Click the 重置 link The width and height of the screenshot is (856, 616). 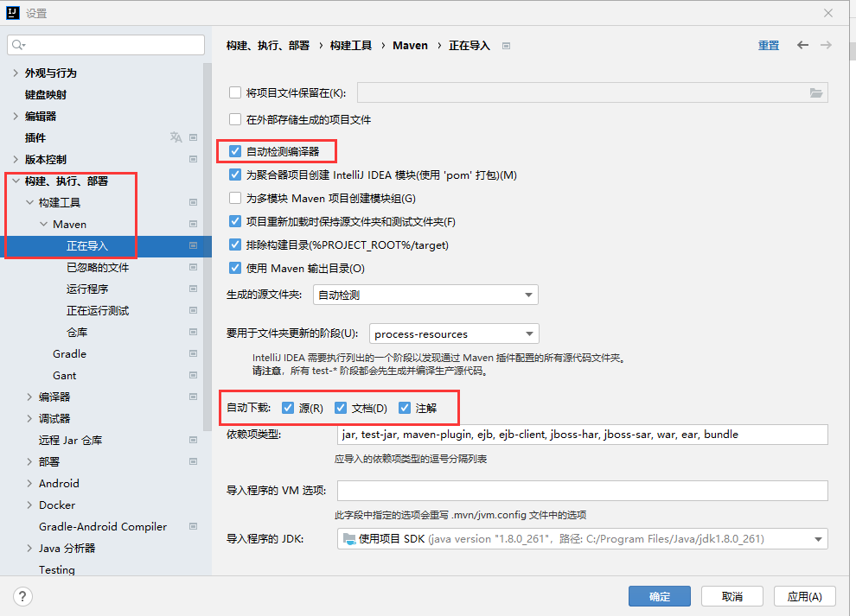pyautogui.click(x=768, y=46)
